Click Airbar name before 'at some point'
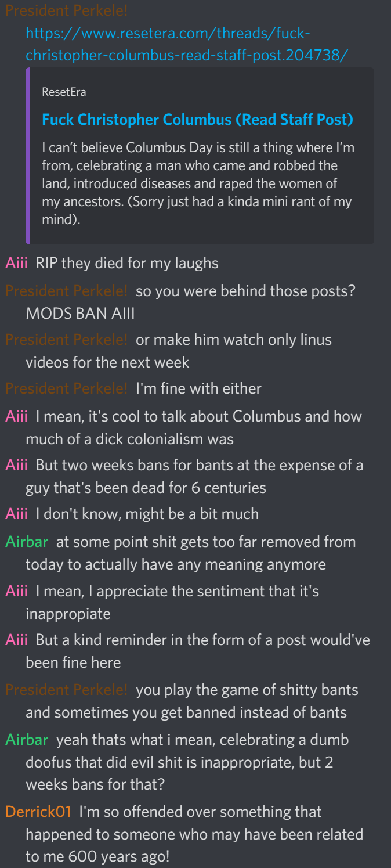Image resolution: width=391 pixels, height=868 pixels. (x=27, y=542)
